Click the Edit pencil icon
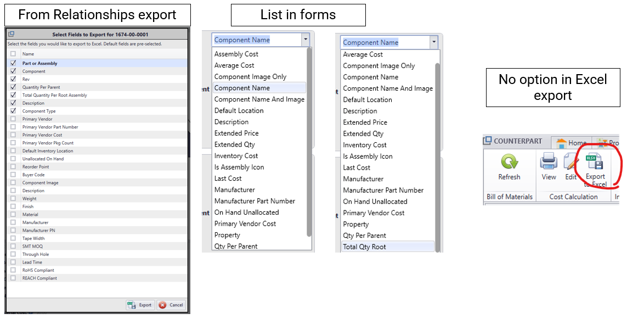The image size is (644, 319). [x=570, y=163]
